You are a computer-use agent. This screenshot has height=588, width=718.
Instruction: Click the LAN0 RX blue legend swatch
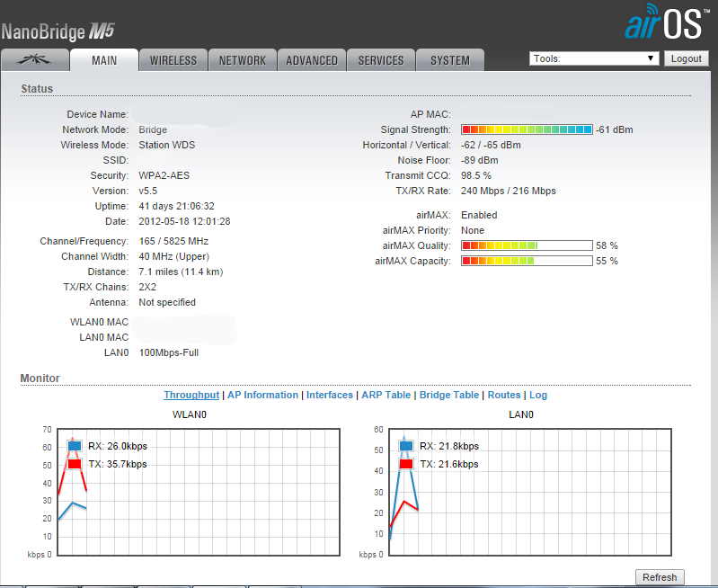coord(405,446)
